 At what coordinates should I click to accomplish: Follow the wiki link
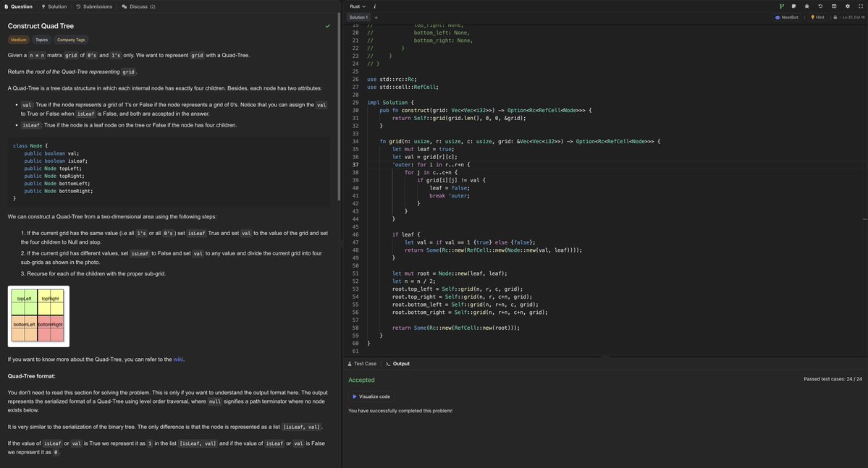(178, 359)
